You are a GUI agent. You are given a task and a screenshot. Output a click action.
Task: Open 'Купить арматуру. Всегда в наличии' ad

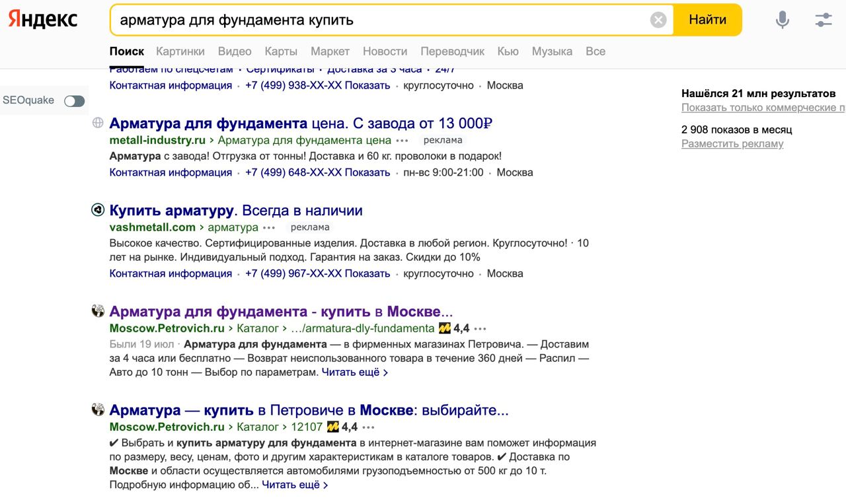click(x=236, y=211)
